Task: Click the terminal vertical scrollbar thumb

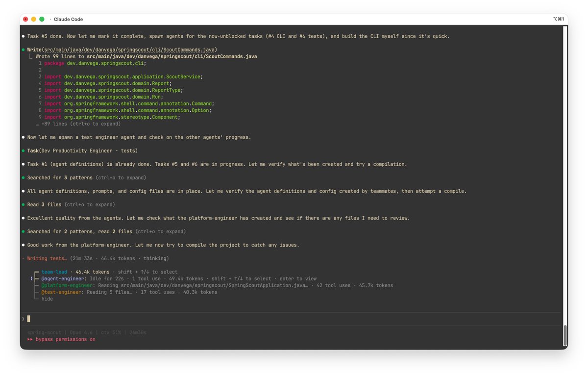Action: (x=565, y=336)
